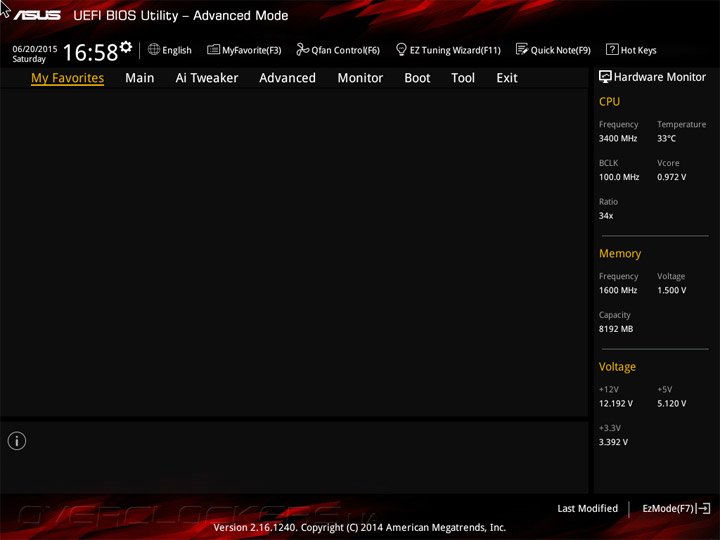Click the date 06/20/2015

35,49
